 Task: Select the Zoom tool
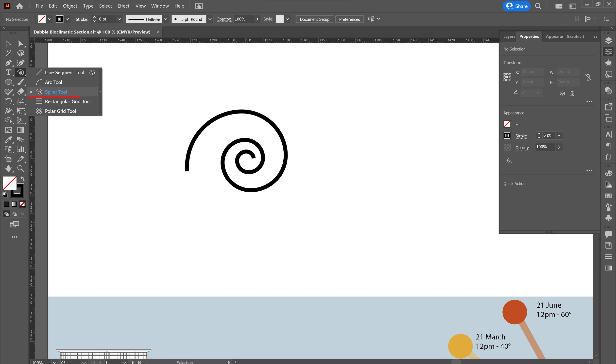click(x=21, y=168)
